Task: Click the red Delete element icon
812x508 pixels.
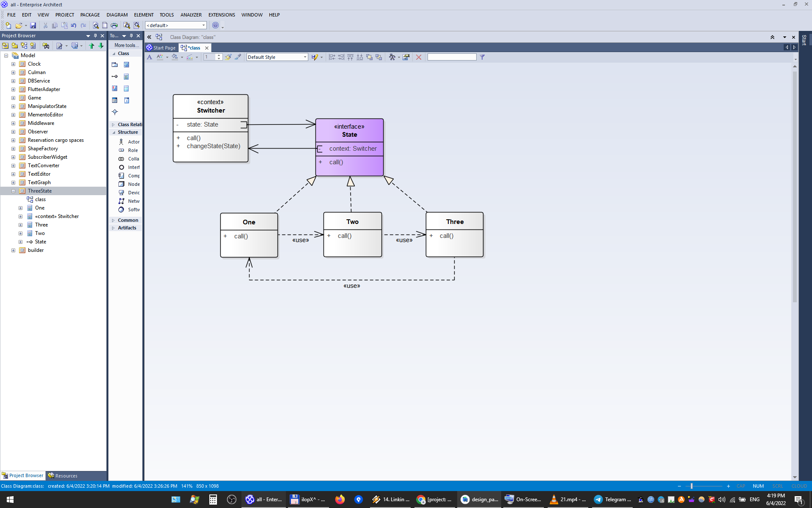Action: 419,57
